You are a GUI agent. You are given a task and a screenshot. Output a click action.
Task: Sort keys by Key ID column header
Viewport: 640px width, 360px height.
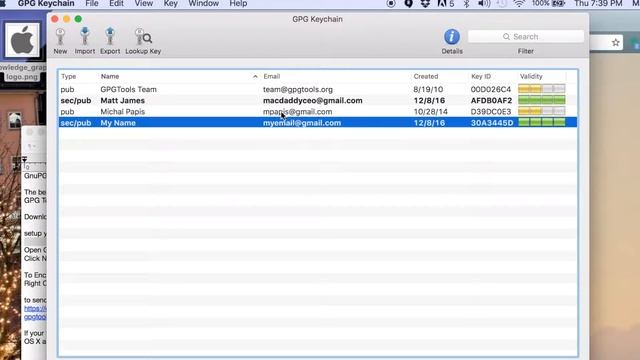click(481, 76)
